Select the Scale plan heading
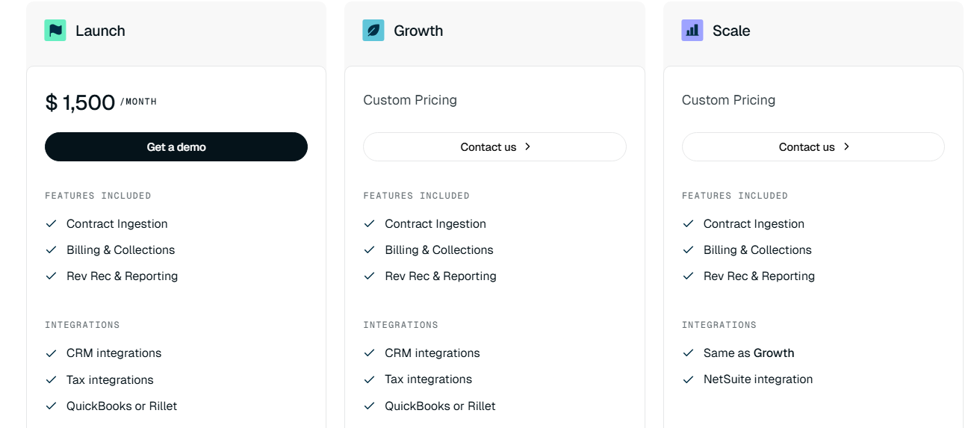 click(731, 31)
